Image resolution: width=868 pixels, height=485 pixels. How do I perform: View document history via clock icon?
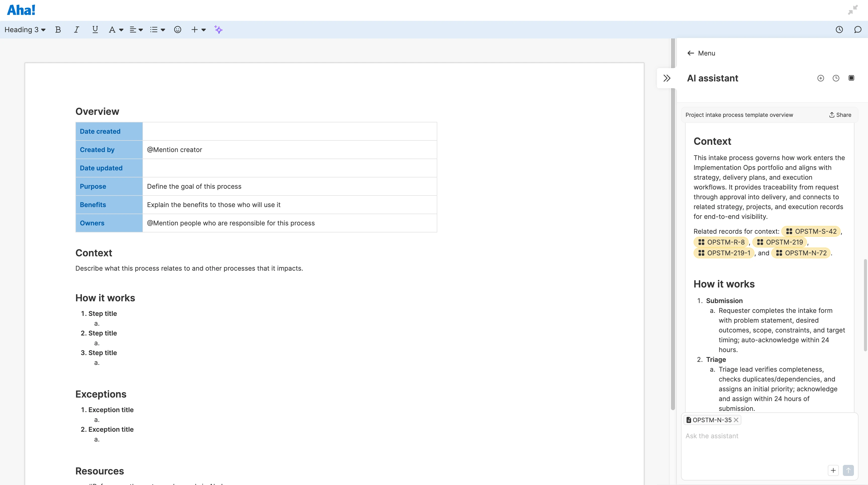[839, 30]
